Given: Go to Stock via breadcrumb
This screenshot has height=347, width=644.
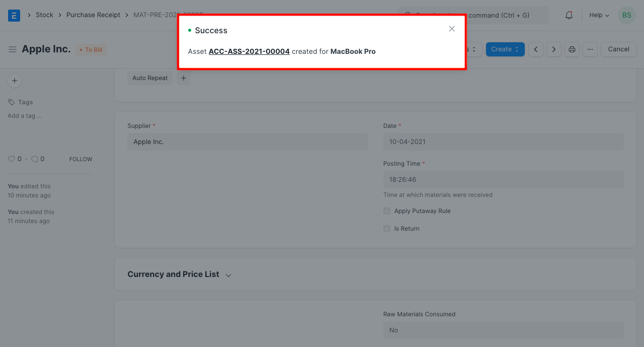Looking at the screenshot, I should [x=44, y=15].
